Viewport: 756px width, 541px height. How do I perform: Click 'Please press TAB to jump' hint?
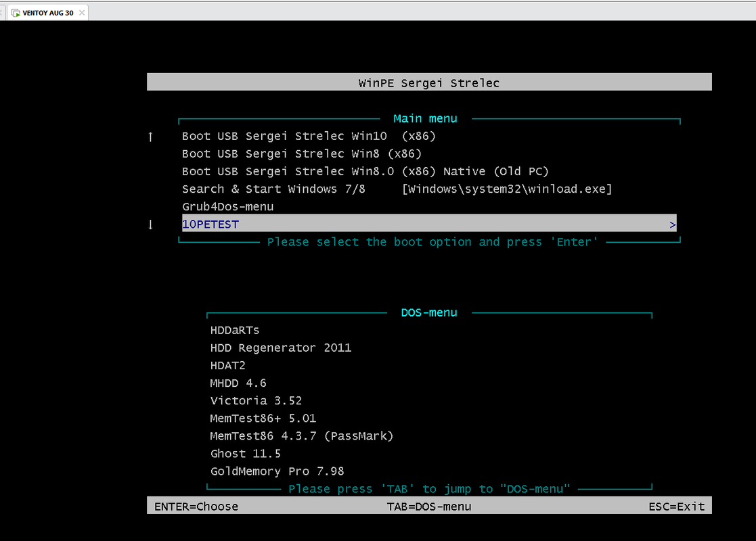click(x=429, y=489)
